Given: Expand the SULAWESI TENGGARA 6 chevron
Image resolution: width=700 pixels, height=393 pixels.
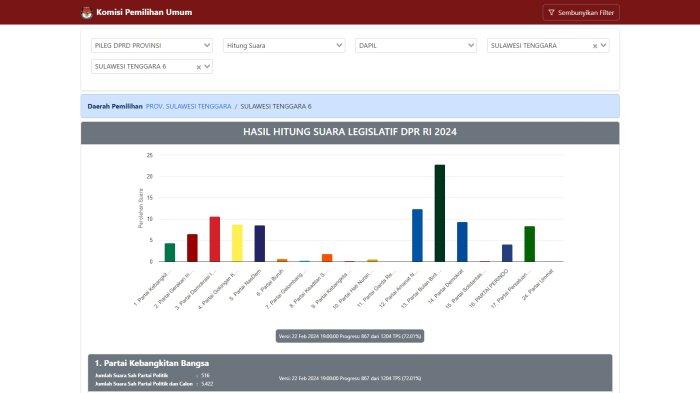Looking at the screenshot, I should pos(207,66).
